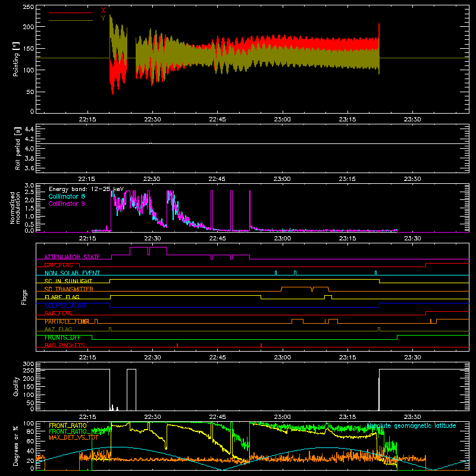Click the 'SAA_FLAG' flag label
The height and width of the screenshot is (476, 476).
(58, 313)
